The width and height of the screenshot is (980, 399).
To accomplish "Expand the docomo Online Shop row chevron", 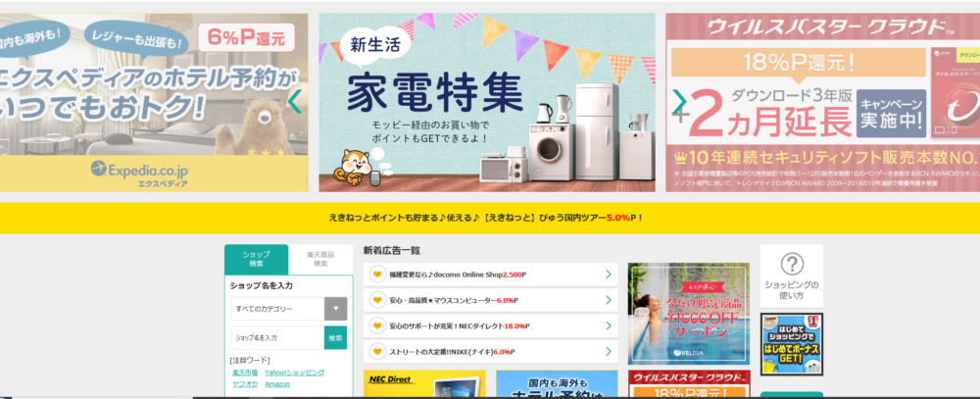I will tap(609, 274).
